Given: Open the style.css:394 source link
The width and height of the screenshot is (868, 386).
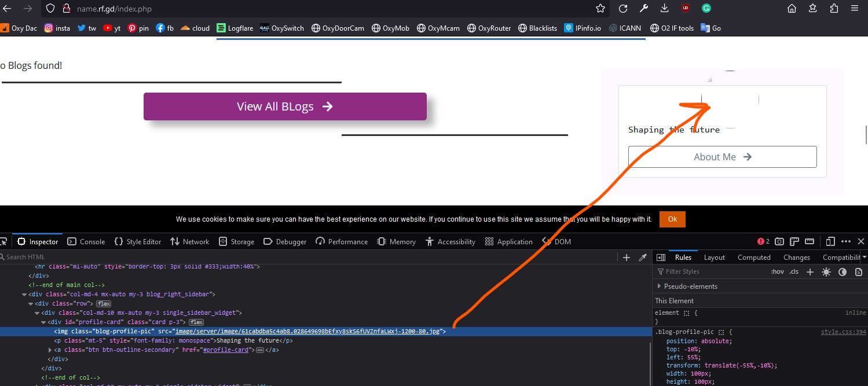Looking at the screenshot, I should (843, 332).
